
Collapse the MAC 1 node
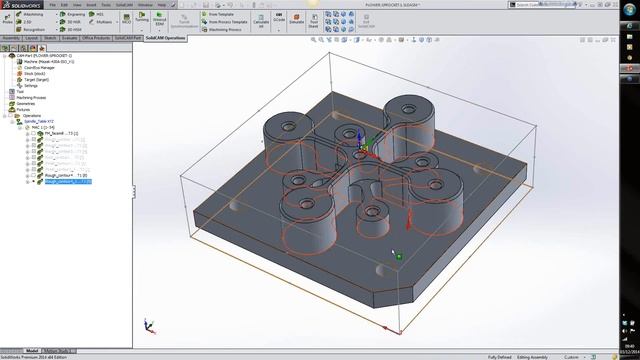[x=20, y=127]
